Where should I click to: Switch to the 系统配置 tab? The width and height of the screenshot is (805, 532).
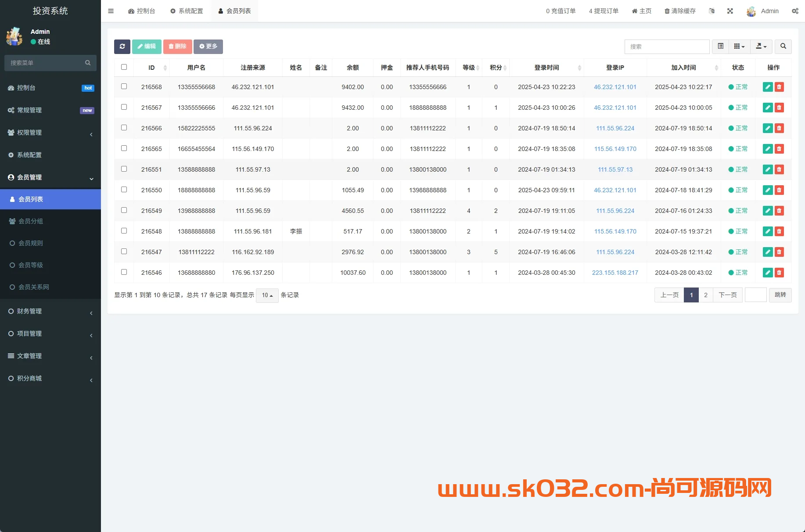(187, 11)
